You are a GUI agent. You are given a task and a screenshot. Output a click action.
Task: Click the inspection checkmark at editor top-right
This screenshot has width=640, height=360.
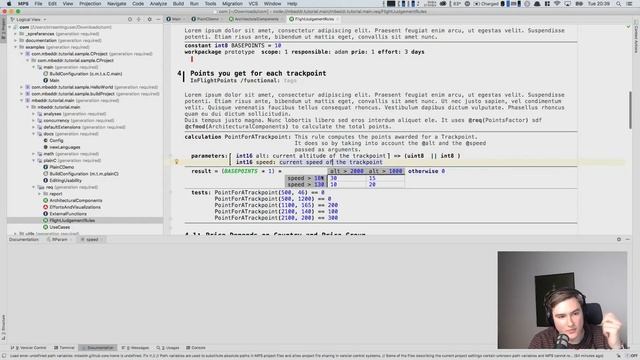[x=628, y=27]
